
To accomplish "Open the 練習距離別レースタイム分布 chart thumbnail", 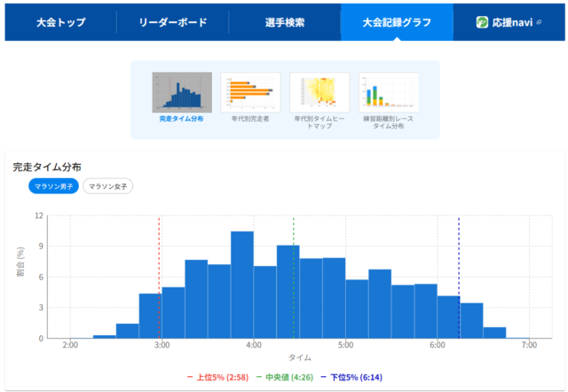I will (388, 91).
